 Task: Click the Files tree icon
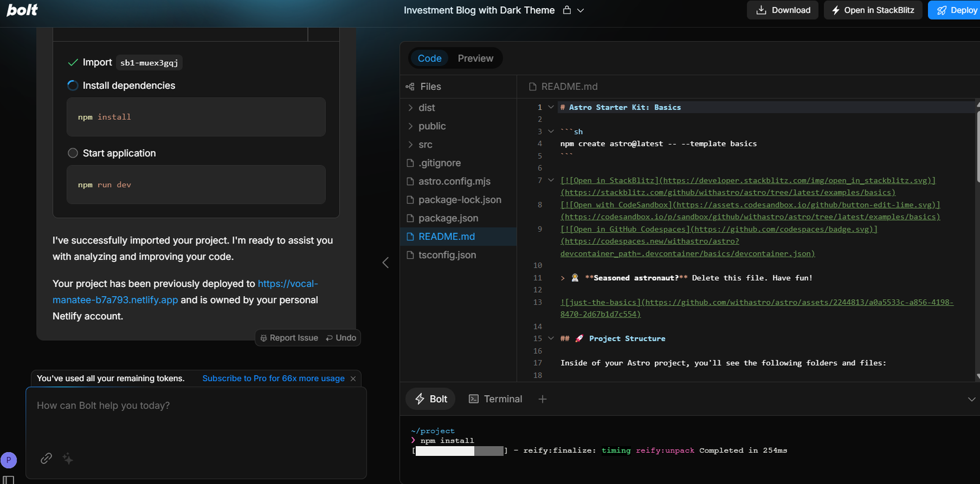[410, 87]
